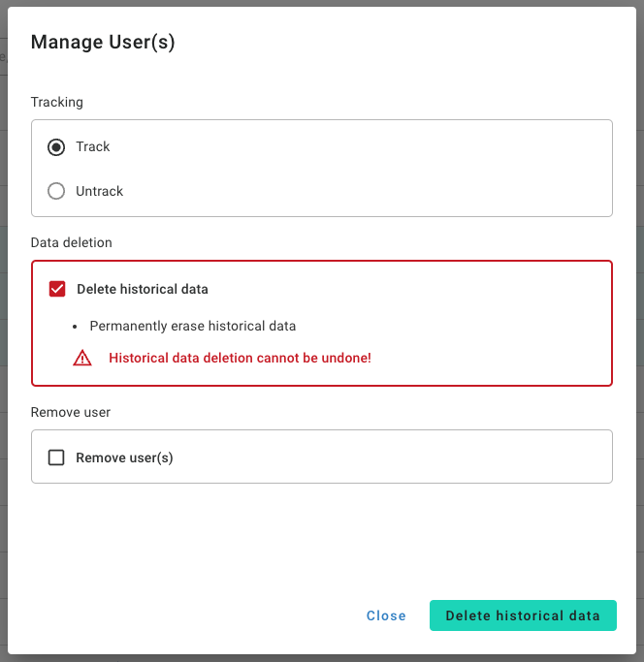Click the Untrack option label text
The image size is (644, 662).
(99, 191)
